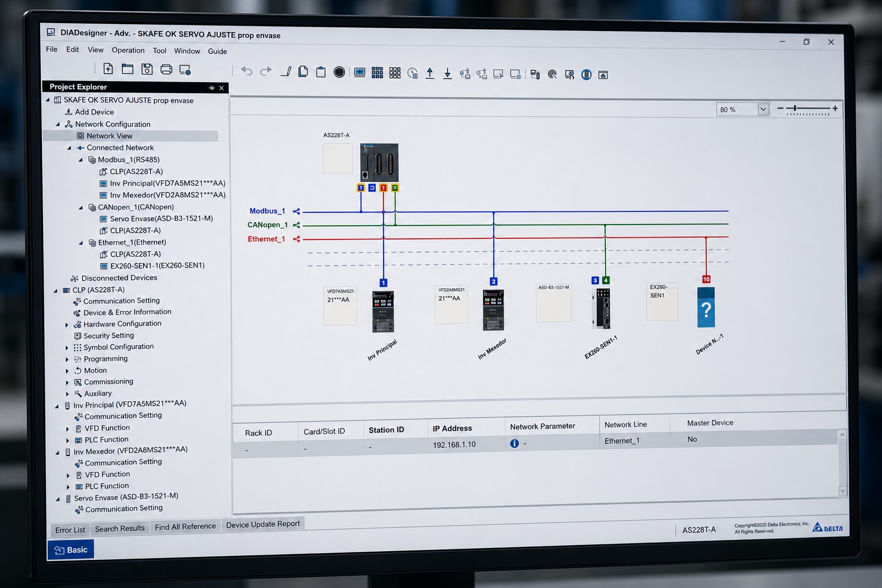Image resolution: width=882 pixels, height=588 pixels.
Task: Click the Print toolbar icon
Action: pos(167,69)
